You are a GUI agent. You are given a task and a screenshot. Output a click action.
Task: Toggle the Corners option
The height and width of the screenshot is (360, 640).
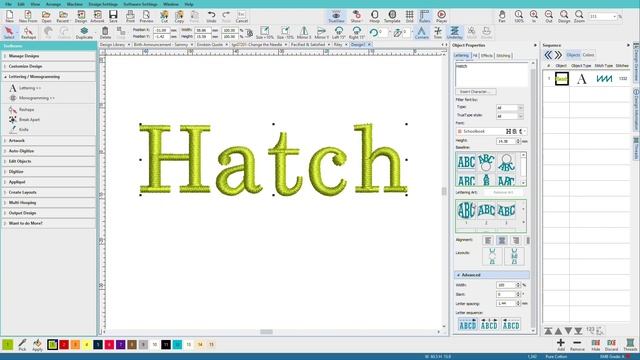coord(421,33)
